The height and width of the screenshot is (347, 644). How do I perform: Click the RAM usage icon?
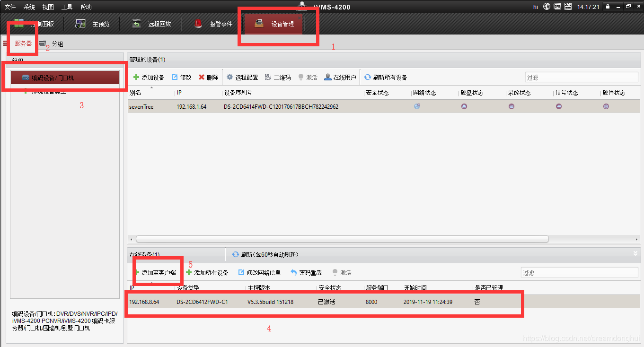pyautogui.click(x=568, y=7)
